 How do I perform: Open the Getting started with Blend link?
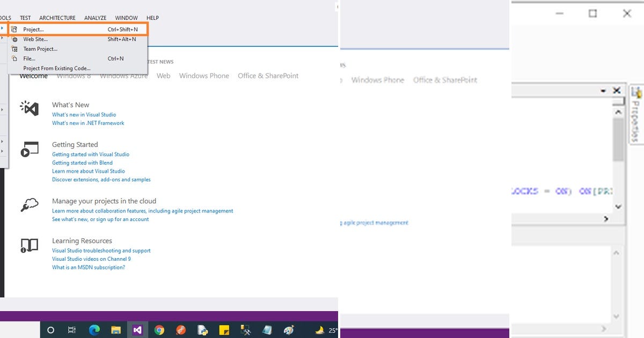[x=82, y=163]
